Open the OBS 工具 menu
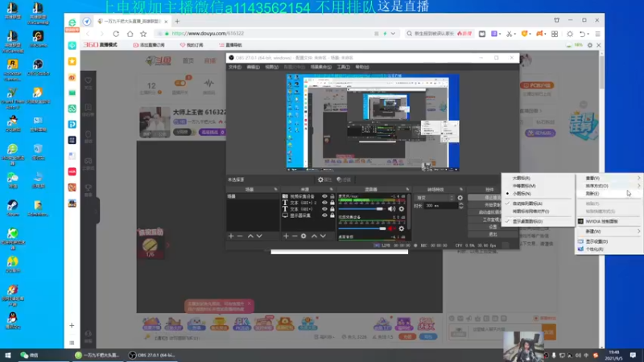644x362 pixels. [344, 67]
